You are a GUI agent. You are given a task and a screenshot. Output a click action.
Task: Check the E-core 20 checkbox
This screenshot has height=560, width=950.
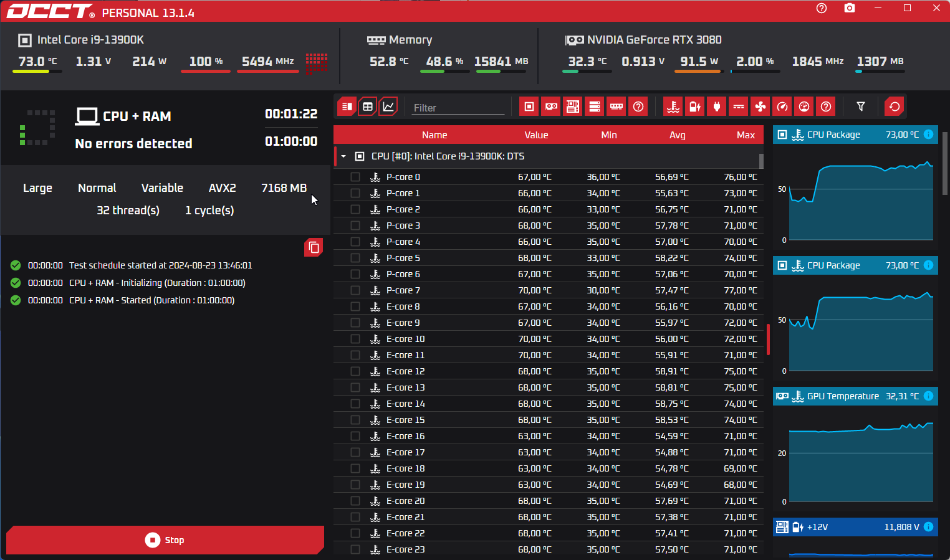(x=355, y=501)
